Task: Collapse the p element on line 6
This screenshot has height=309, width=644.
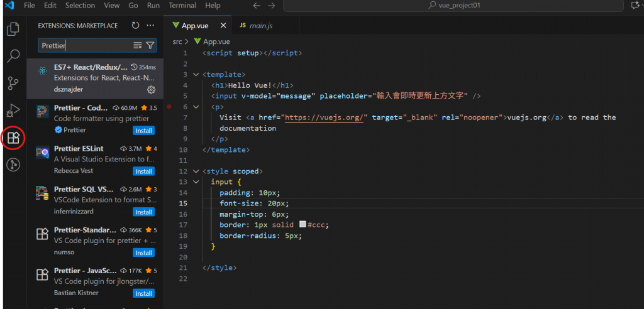Action: [x=196, y=107]
